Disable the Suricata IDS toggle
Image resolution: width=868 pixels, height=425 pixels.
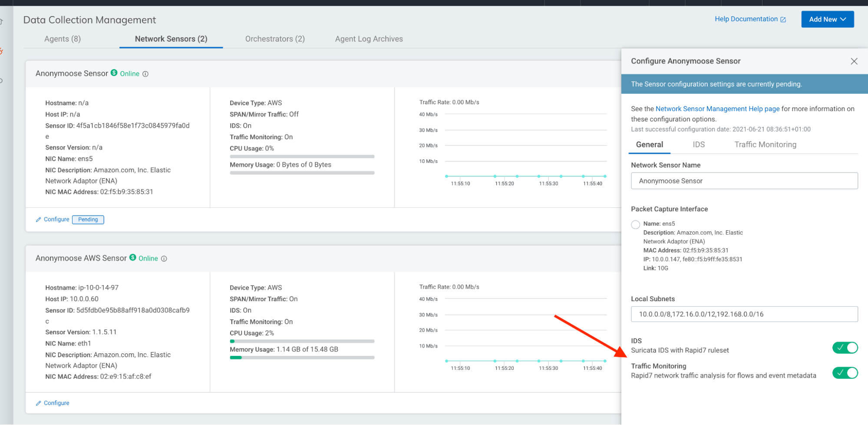click(x=845, y=348)
